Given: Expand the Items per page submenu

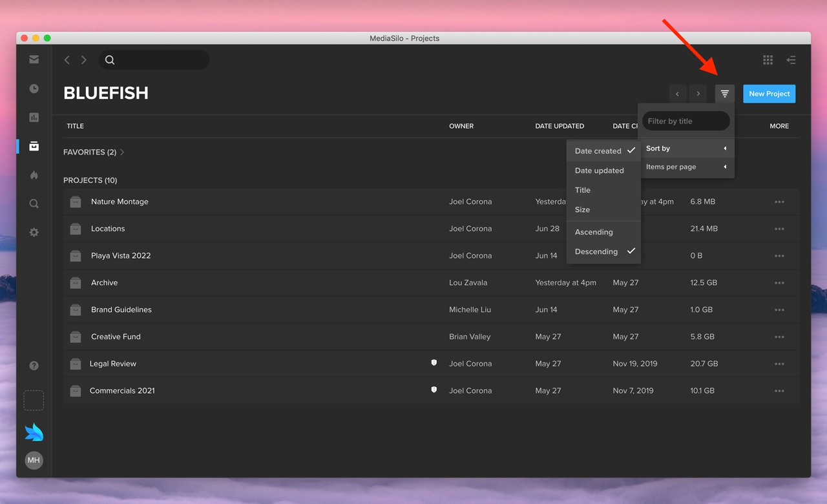Looking at the screenshot, I should click(686, 167).
